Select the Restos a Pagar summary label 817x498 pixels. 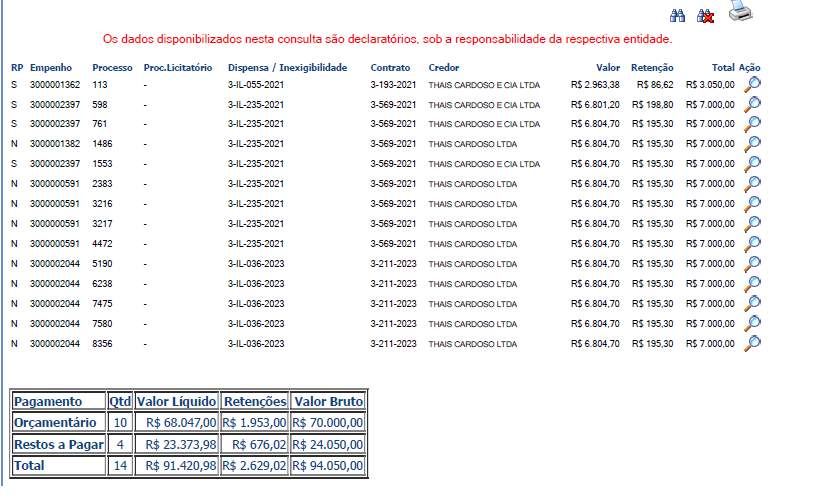pos(58,444)
